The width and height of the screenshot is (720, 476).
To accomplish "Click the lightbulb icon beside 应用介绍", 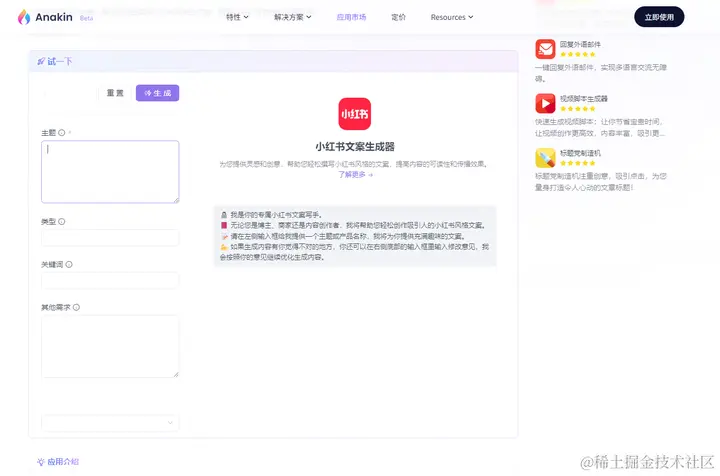I will point(41,462).
